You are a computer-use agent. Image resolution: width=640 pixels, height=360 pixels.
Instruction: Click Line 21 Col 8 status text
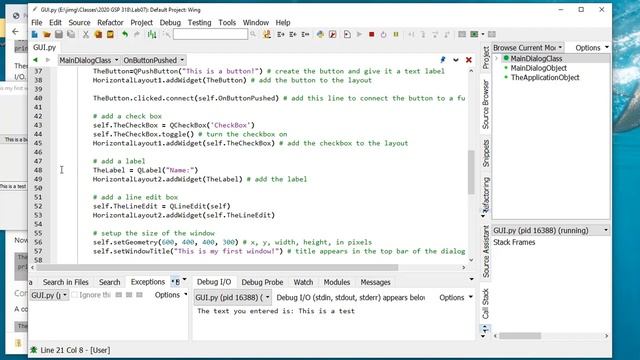pos(75,350)
